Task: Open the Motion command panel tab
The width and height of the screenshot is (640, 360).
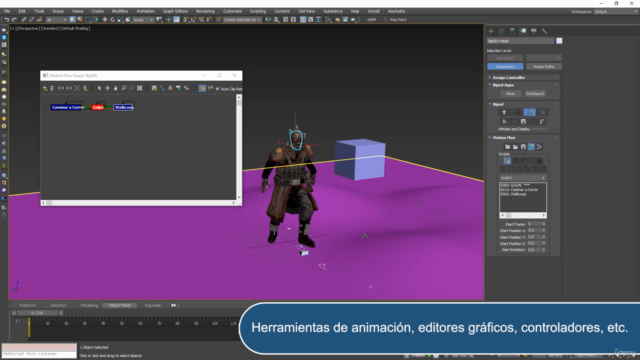Action: [x=523, y=31]
